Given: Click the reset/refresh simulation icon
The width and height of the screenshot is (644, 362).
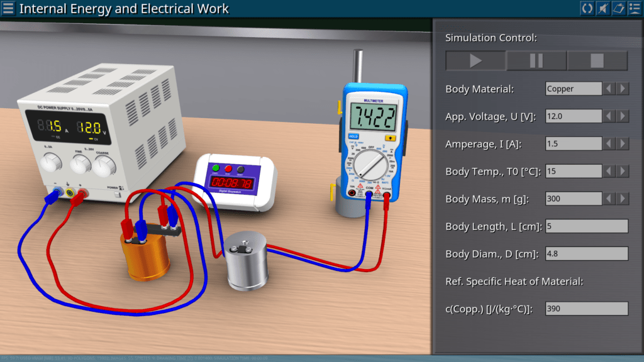Looking at the screenshot, I should (x=587, y=8).
